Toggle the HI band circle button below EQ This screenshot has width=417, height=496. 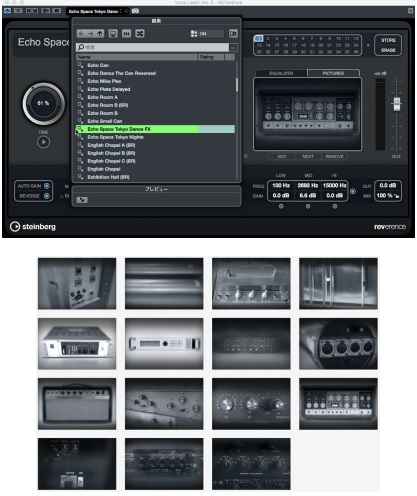pos(334,206)
